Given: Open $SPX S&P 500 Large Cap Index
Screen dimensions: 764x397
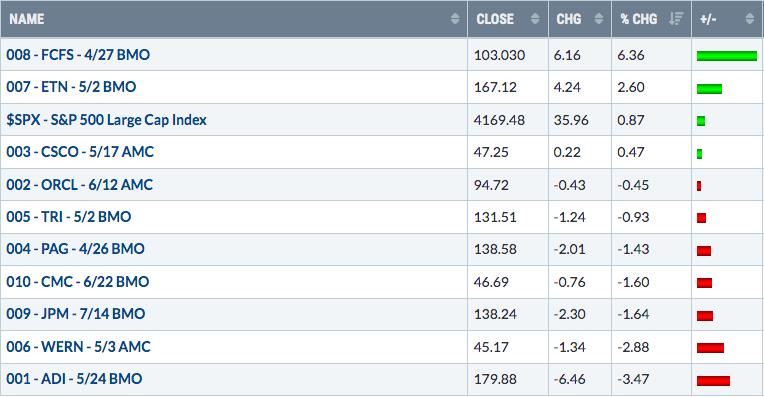Looking at the screenshot, I should 106,120.
